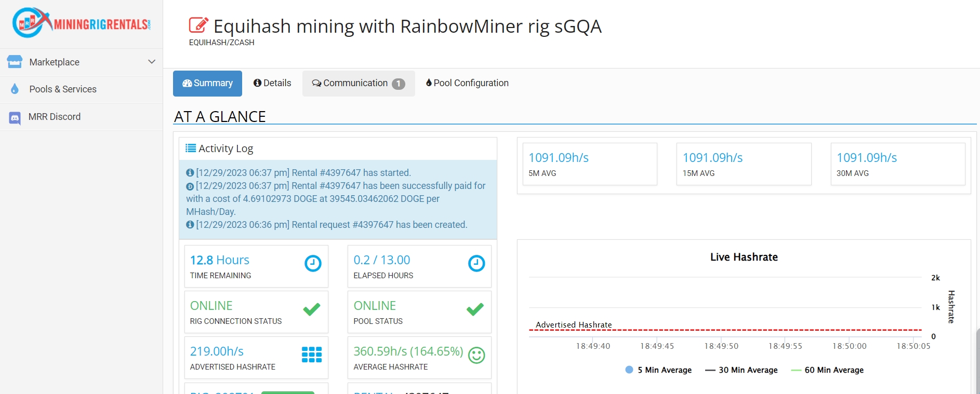Viewport: 980px width, 394px height.
Task: Click the Average Hashrate smiley icon
Action: click(476, 355)
